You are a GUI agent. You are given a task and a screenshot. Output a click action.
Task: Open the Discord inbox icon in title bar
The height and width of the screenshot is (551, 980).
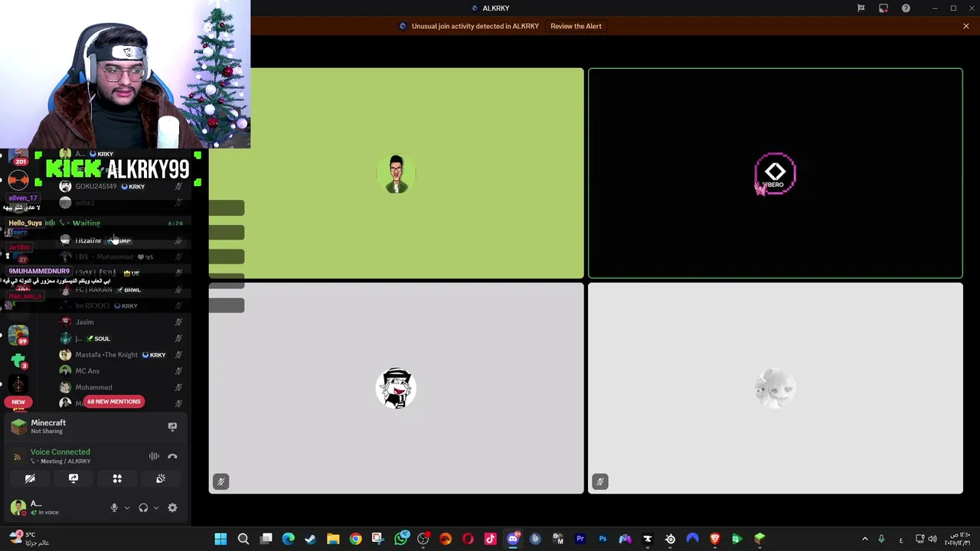(x=884, y=8)
